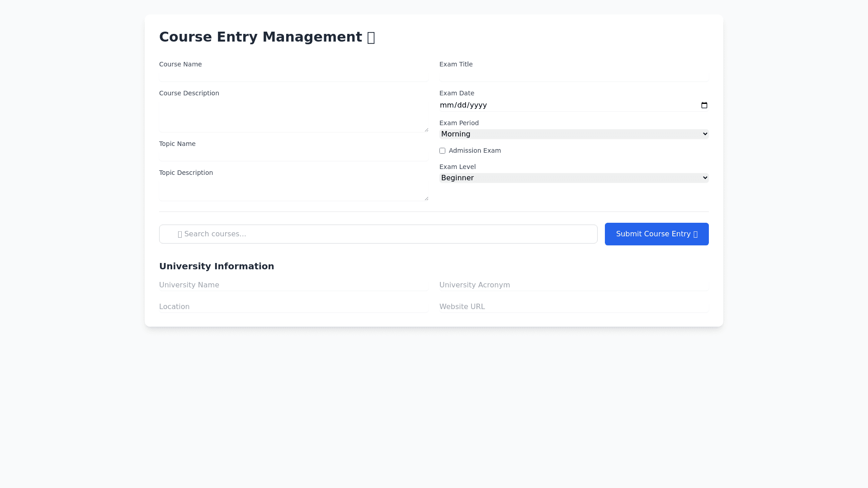Click the search icon in the search box
This screenshot has height=488, width=868.
tap(180, 234)
